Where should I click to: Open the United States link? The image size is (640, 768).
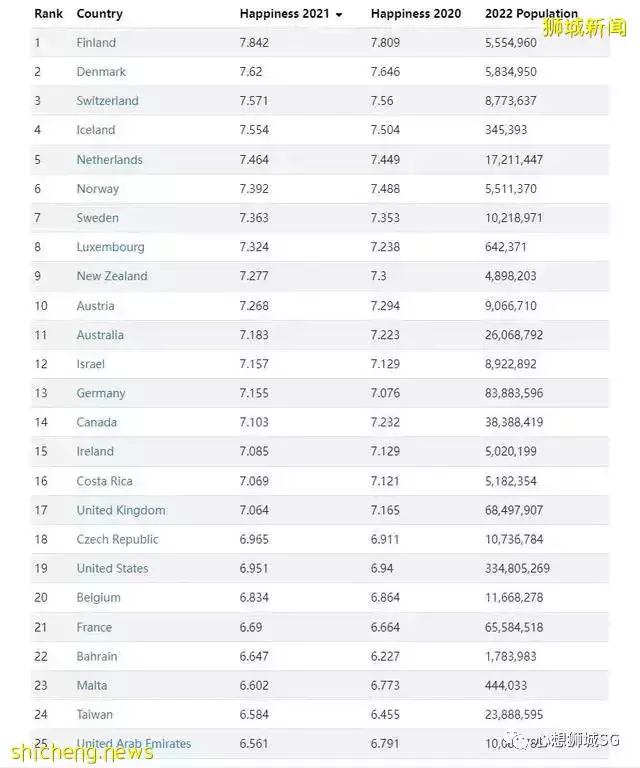click(x=112, y=568)
